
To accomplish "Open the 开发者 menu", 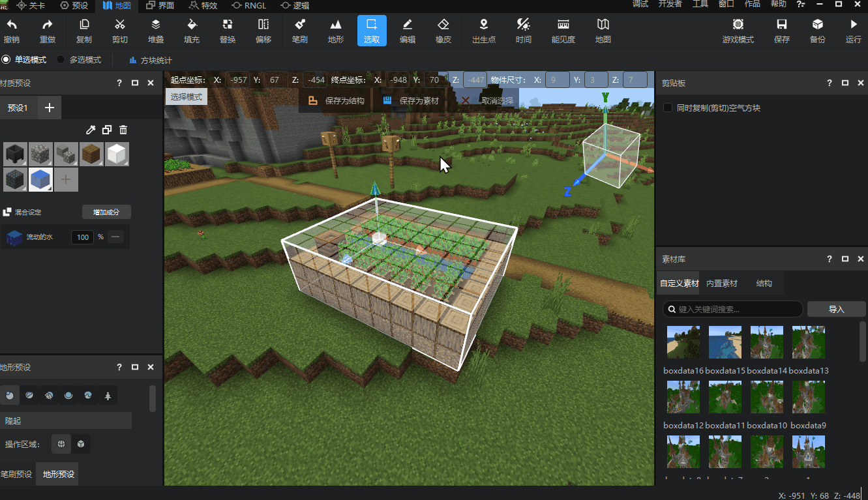I will 670,4.
